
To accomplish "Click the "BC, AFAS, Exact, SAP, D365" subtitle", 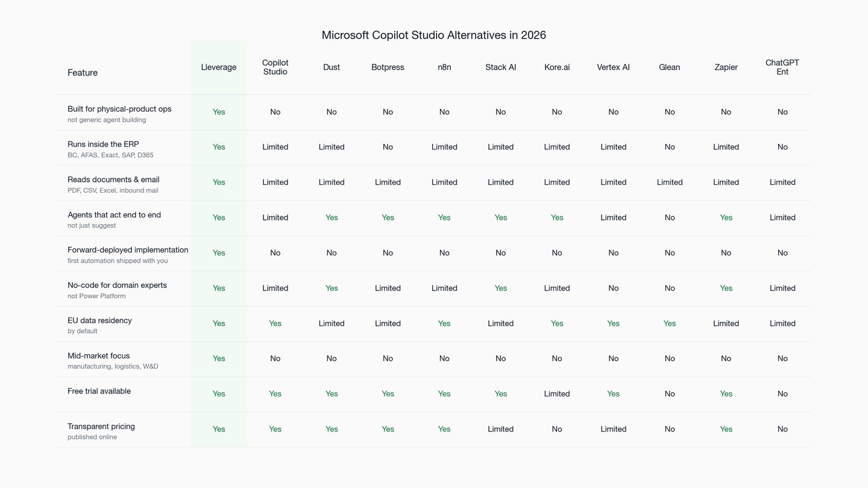I will 110,155.
